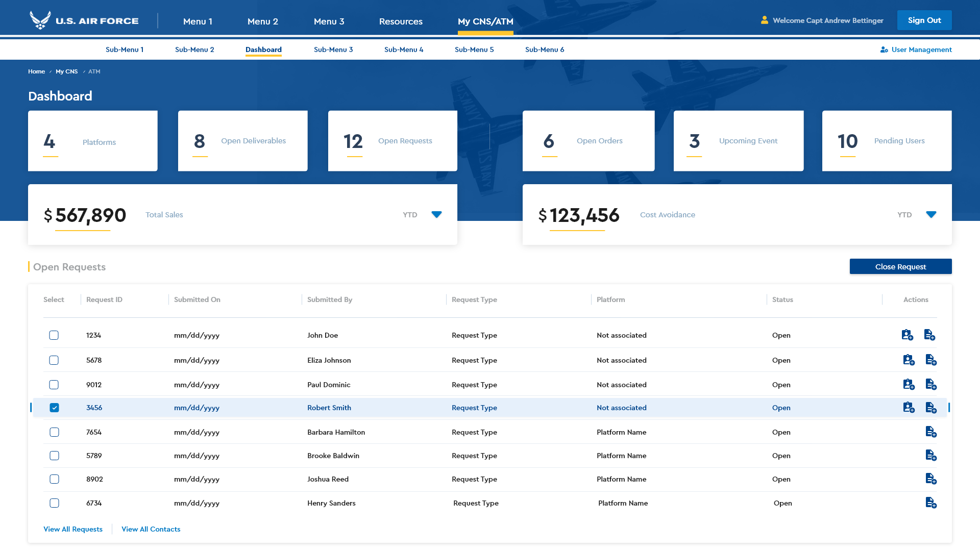Open the Pending Users card

pyautogui.click(x=887, y=141)
